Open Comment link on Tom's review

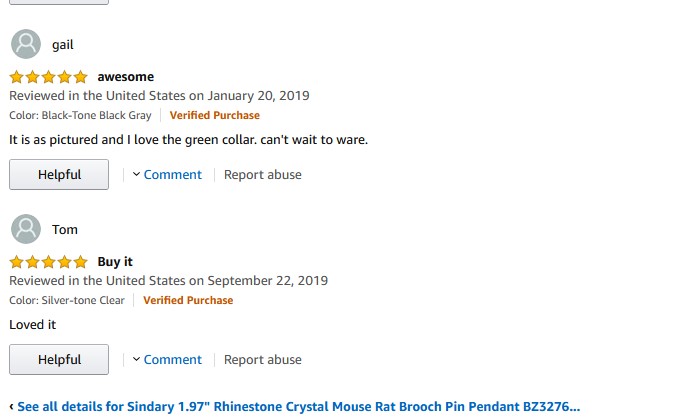point(172,360)
